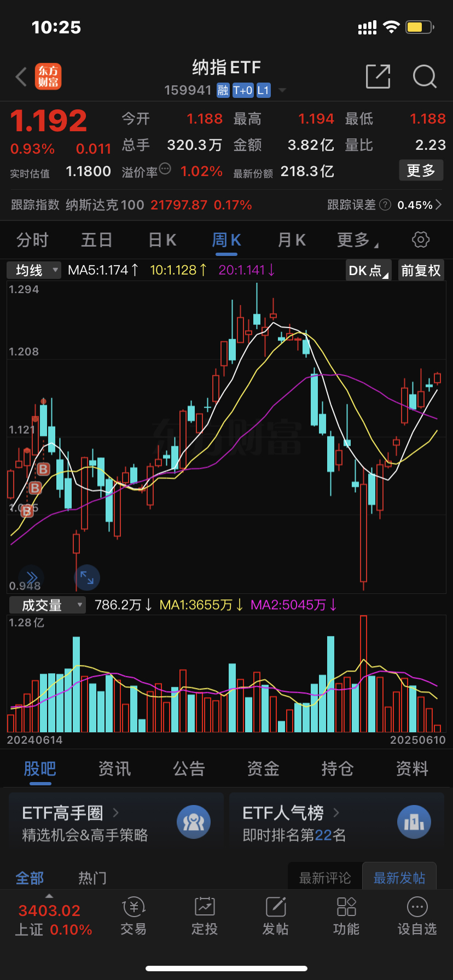Tap the 20:1.141 moving average label
The image size is (453, 980).
pyautogui.click(x=247, y=270)
